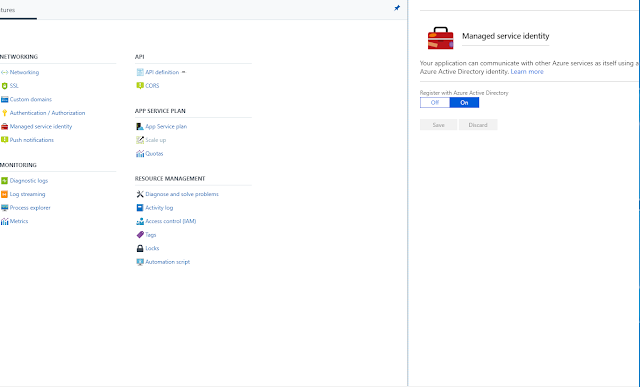Open API definition link
The height and width of the screenshot is (387, 640).
click(162, 72)
